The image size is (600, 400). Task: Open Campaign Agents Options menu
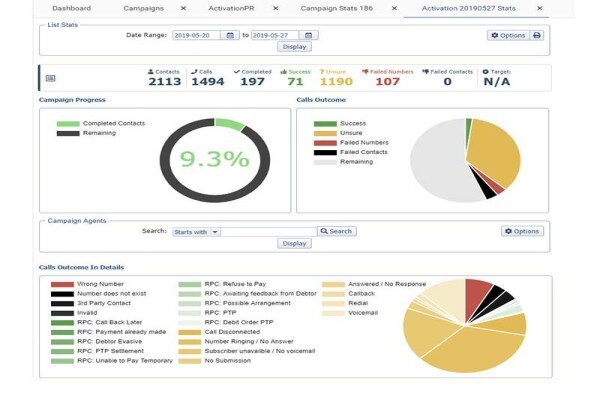coord(522,231)
